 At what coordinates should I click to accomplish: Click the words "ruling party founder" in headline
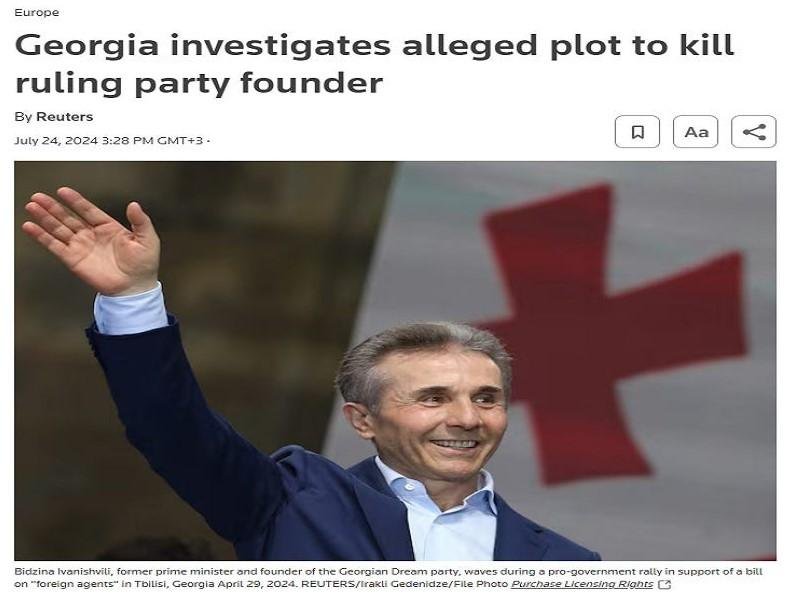[199, 83]
